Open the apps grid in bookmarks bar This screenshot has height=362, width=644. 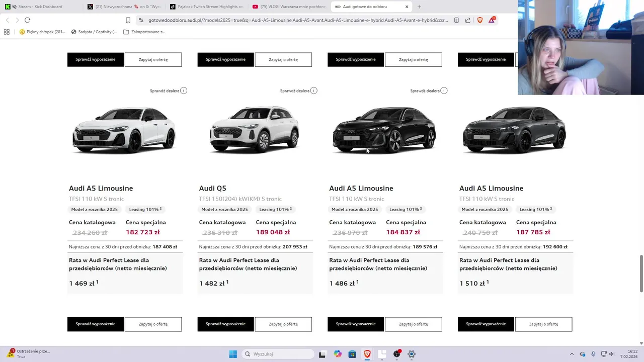(x=7, y=32)
